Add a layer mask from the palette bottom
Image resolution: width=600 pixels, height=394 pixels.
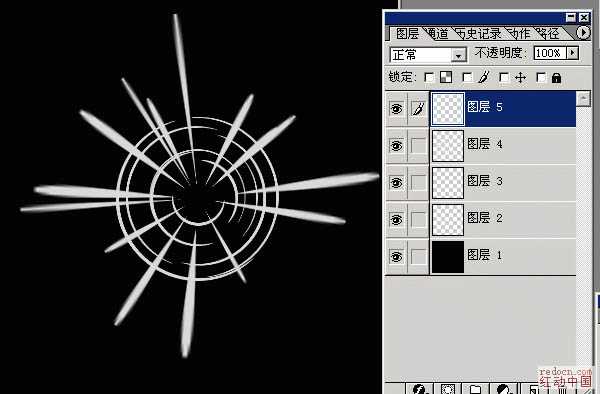[x=448, y=389]
